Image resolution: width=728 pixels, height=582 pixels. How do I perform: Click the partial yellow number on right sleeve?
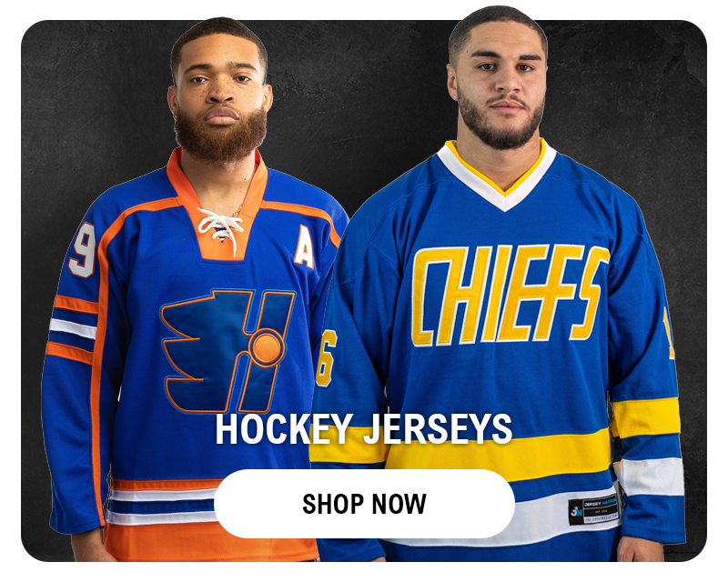(x=668, y=332)
